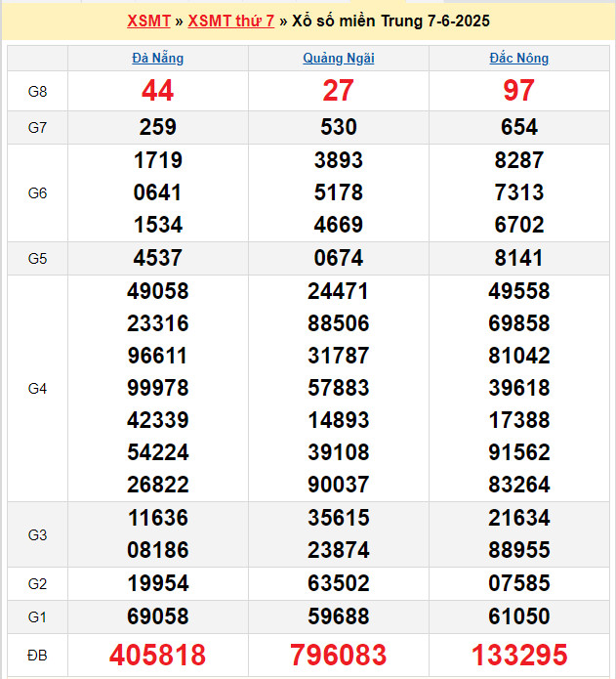Viewport: 616px width, 679px height.
Task: Click the G6 number 4669
Action: pyautogui.click(x=339, y=225)
